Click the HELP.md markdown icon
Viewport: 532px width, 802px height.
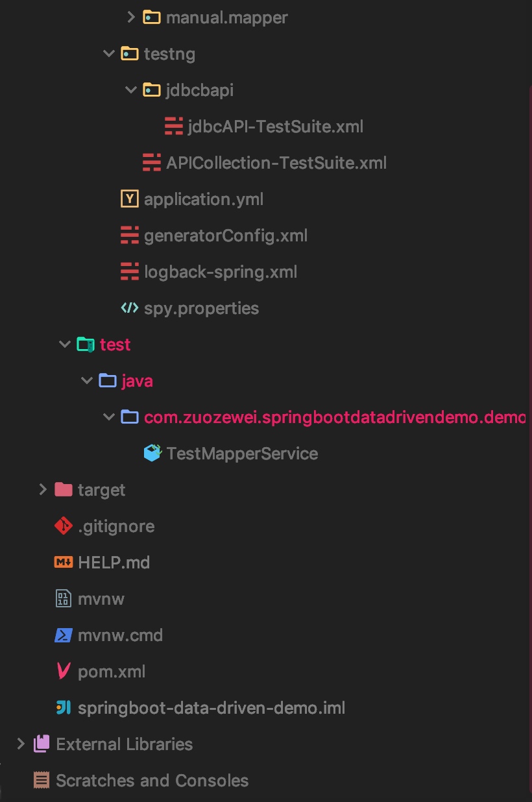[x=64, y=563]
